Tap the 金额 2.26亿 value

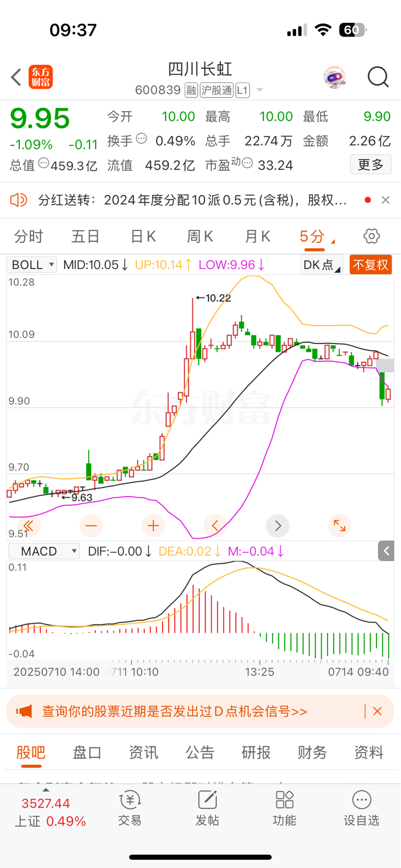pyautogui.click(x=370, y=141)
